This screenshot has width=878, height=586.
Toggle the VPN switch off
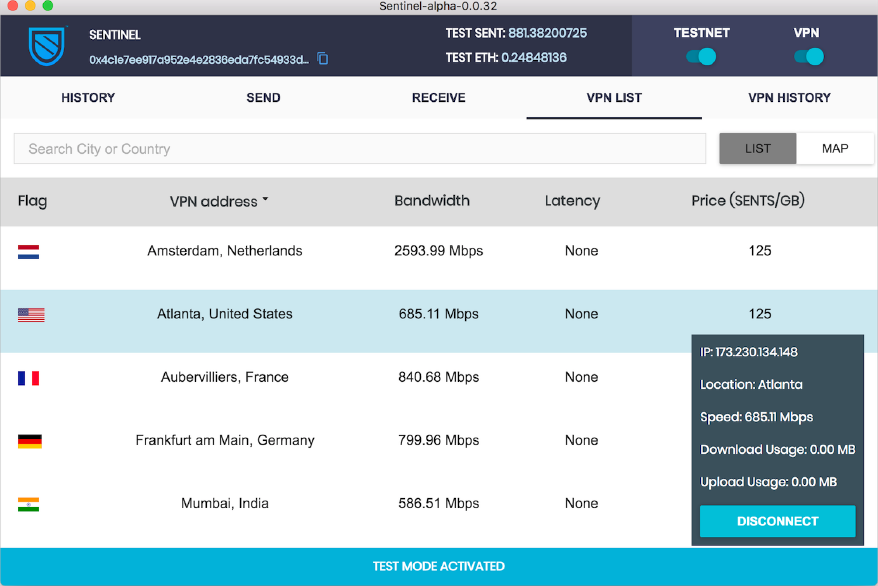coord(809,57)
